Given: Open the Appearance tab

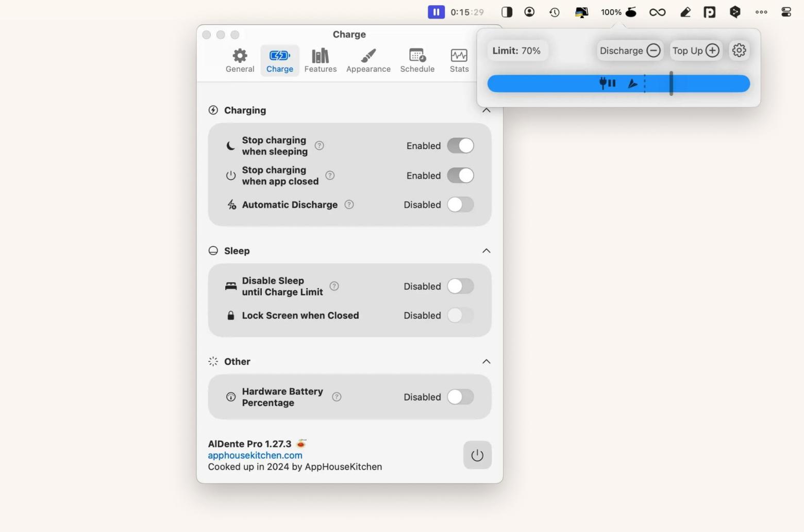Looking at the screenshot, I should tap(368, 61).
